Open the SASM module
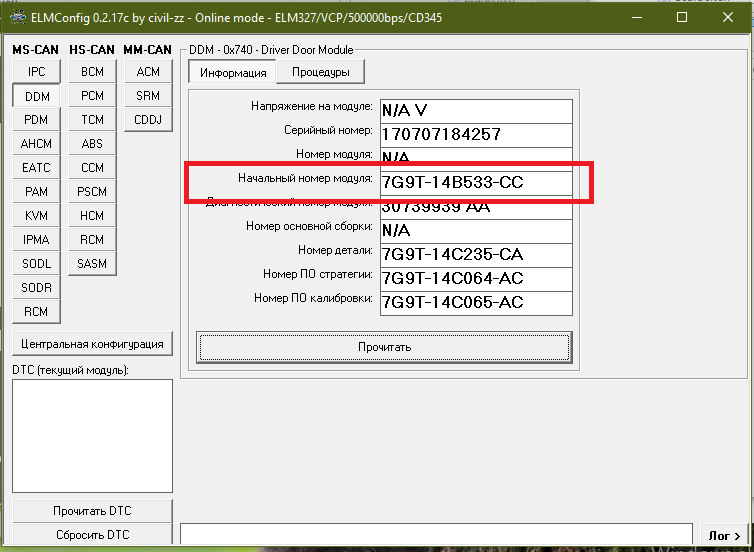The height and width of the screenshot is (552, 754). click(92, 264)
